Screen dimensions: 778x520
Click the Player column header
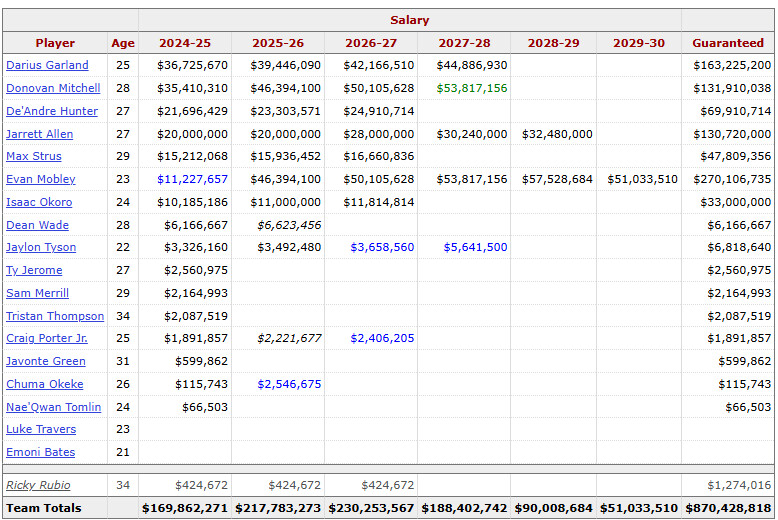[55, 43]
